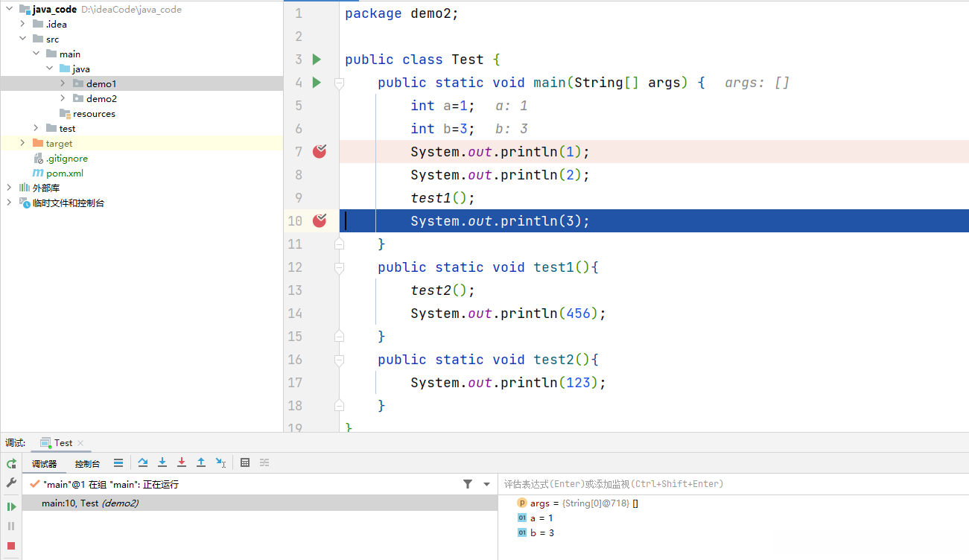Switch to the 控制台 console tab
The width and height of the screenshot is (969, 560).
(x=87, y=464)
